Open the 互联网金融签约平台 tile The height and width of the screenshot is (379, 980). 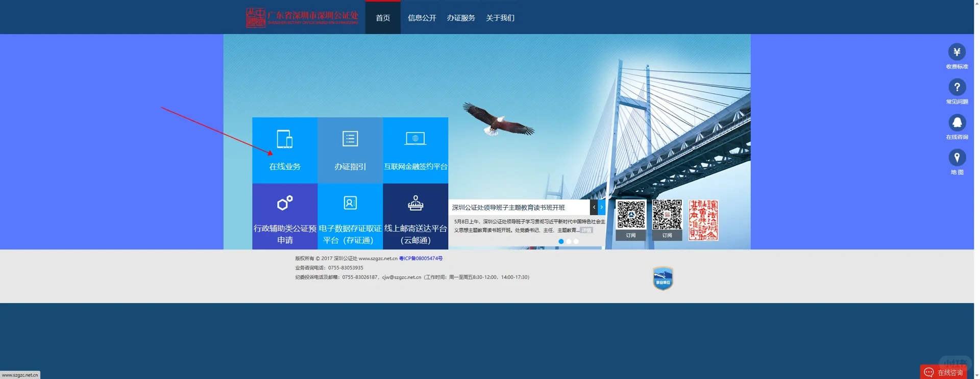[x=415, y=150]
